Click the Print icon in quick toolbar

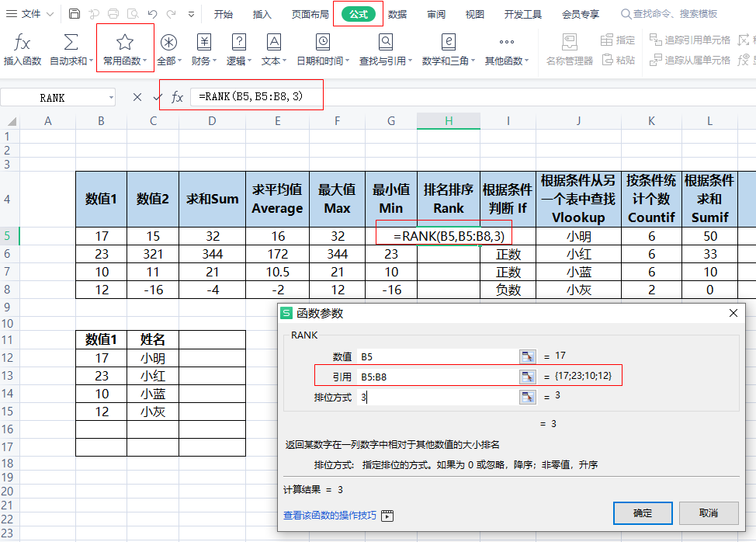[113, 14]
